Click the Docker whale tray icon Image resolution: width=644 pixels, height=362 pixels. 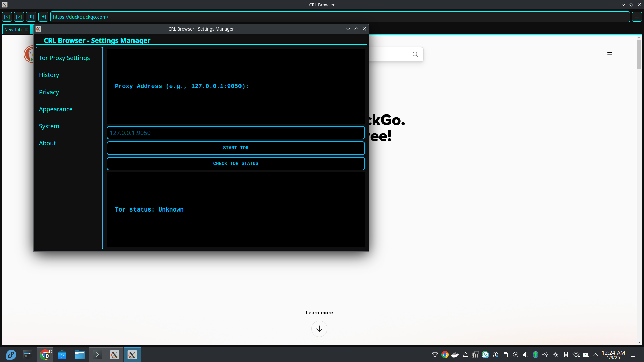[455, 355]
